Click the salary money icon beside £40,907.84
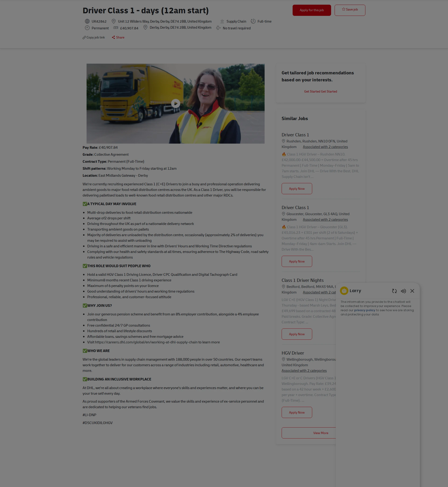Screen dimensions: 448x487 116,28
